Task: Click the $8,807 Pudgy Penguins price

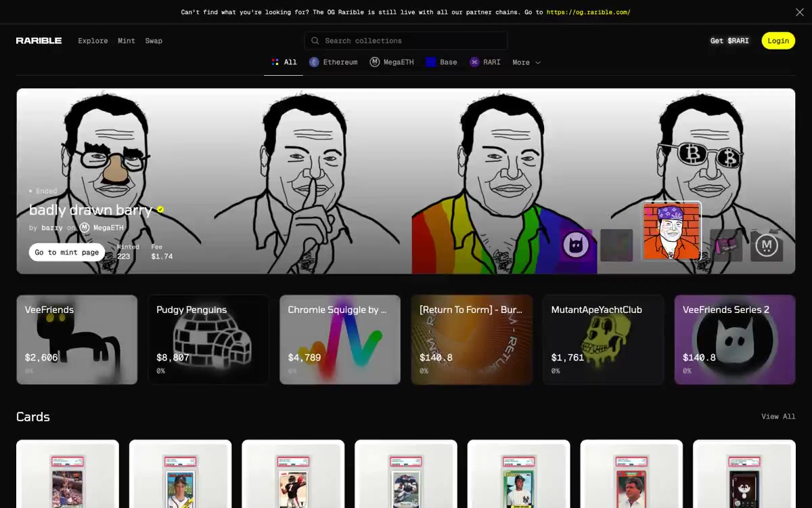Action: point(173,358)
